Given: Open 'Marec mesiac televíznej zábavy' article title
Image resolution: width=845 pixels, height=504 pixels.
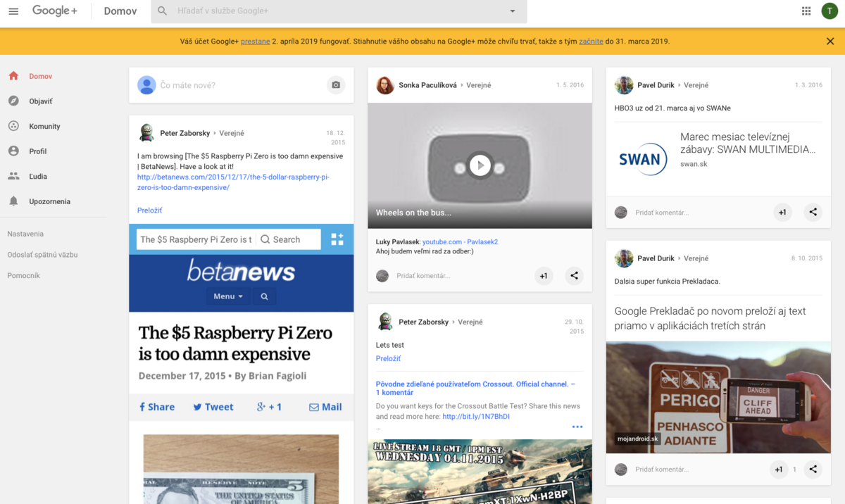Looking at the screenshot, I should point(748,143).
